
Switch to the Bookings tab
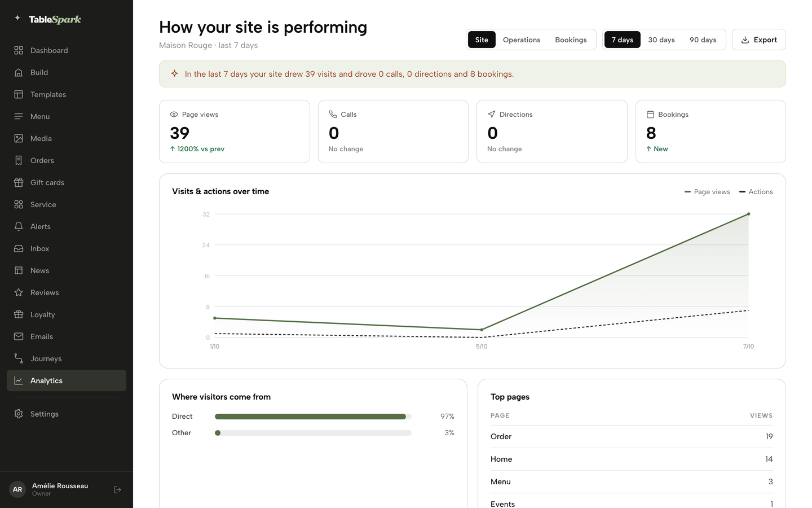[571, 40]
